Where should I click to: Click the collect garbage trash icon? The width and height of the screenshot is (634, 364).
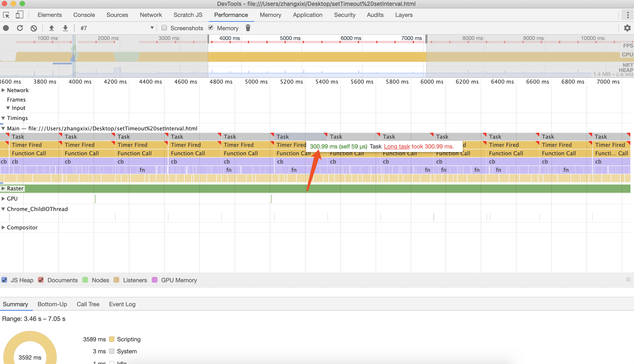tap(248, 28)
